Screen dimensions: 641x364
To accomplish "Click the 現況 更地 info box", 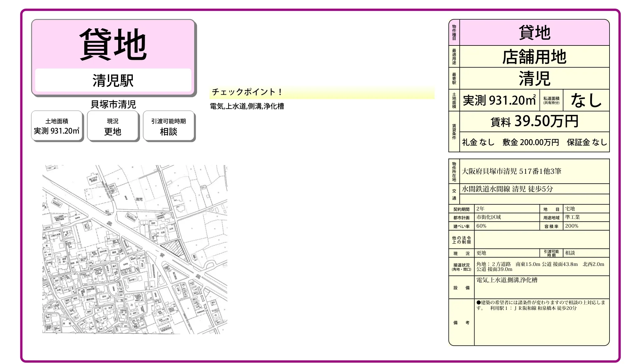I will [113, 126].
